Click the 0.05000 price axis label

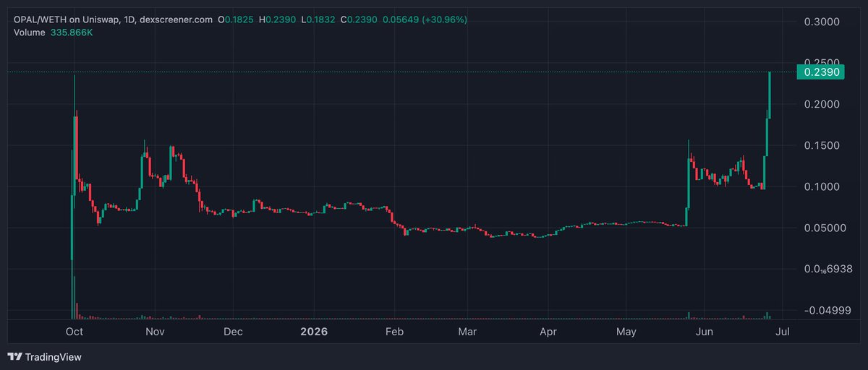824,228
